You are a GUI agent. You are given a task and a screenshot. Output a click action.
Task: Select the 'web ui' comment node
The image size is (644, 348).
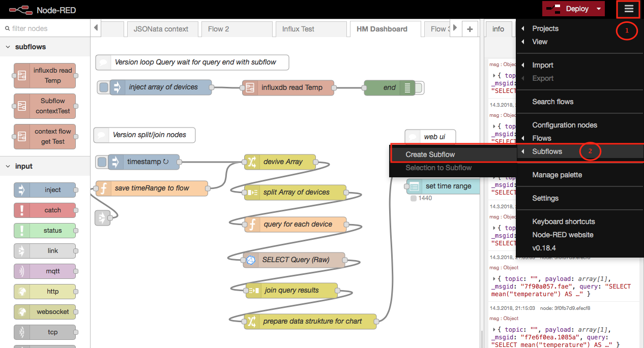click(430, 137)
